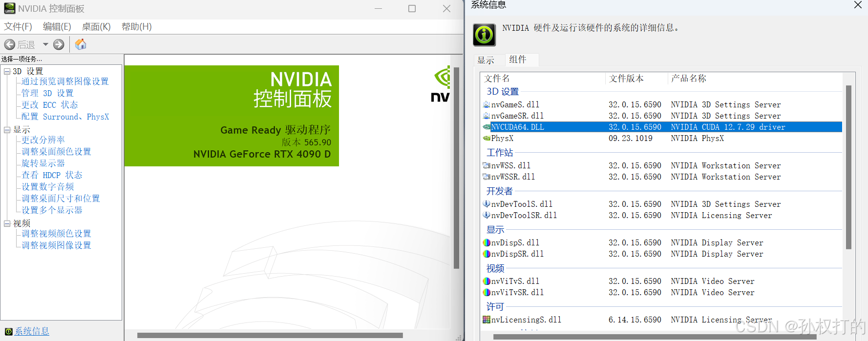The height and width of the screenshot is (341, 868).
Task: Click the nvDevToolSR.dll file icon
Action: [x=487, y=215]
